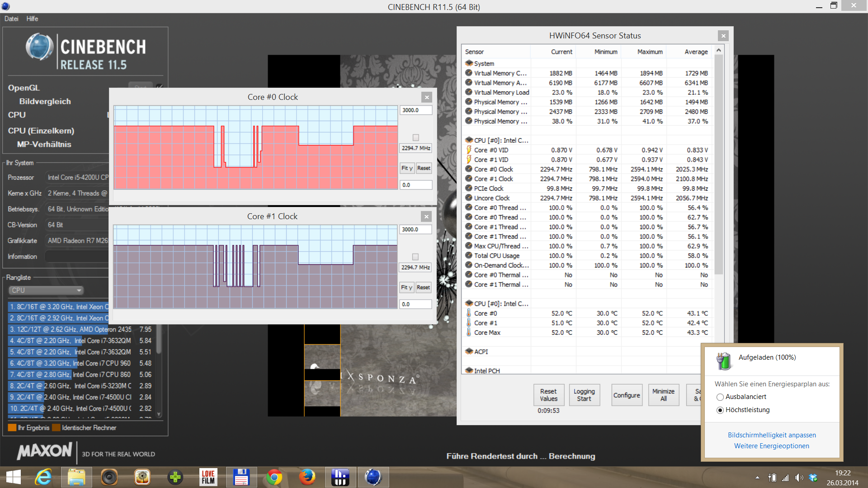Open the volume speaker tray icon
The height and width of the screenshot is (488, 868).
coord(799,478)
